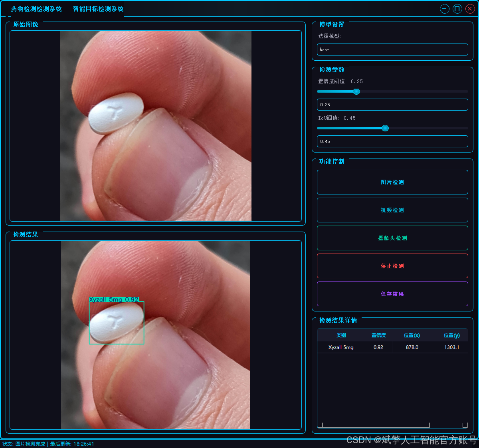
Task: Launch 摄像头检测 camera detection
Action: click(x=392, y=238)
